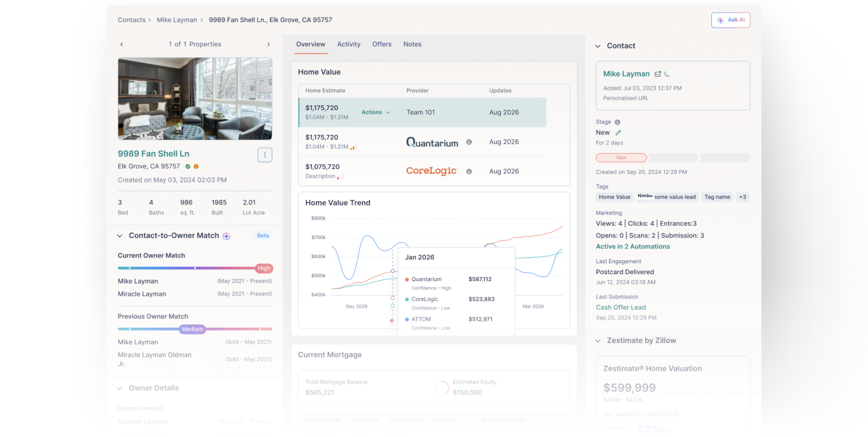The height and width of the screenshot is (437, 868).
Task: Click the CoreLogic provider logo
Action: 432,171
